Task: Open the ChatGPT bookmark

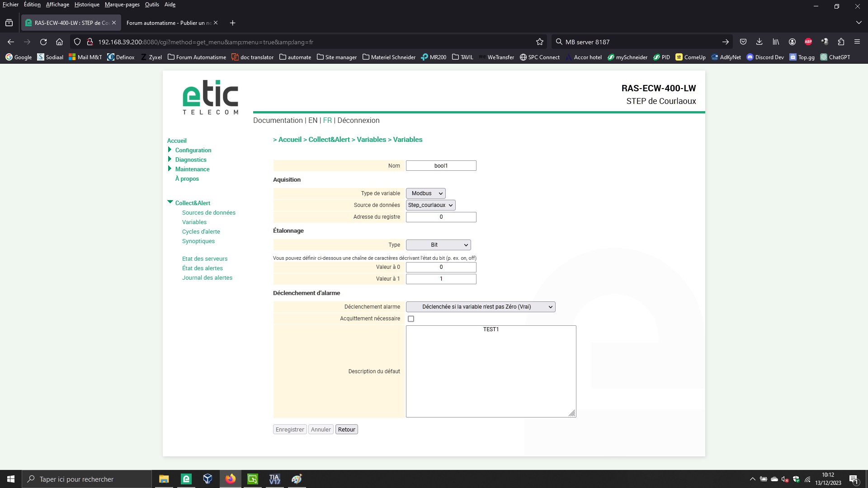Action: pos(835,57)
